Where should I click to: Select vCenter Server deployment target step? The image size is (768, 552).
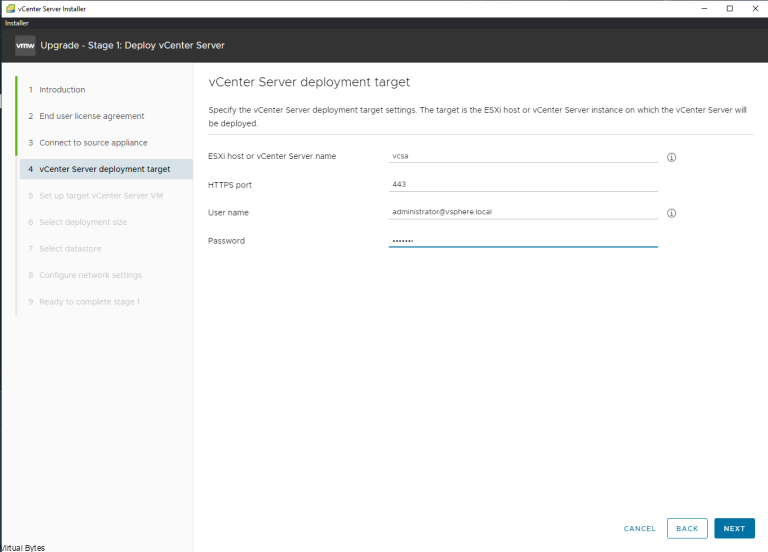coord(104,169)
